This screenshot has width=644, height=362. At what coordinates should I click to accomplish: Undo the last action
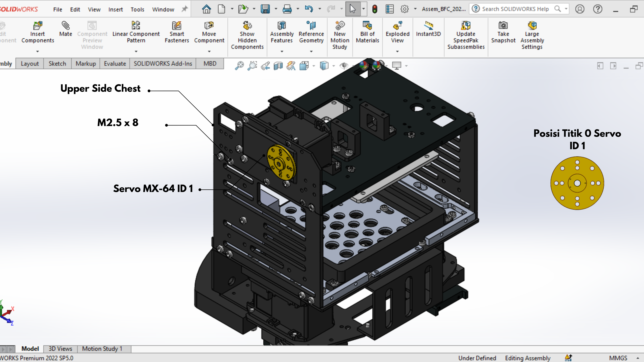tap(309, 9)
